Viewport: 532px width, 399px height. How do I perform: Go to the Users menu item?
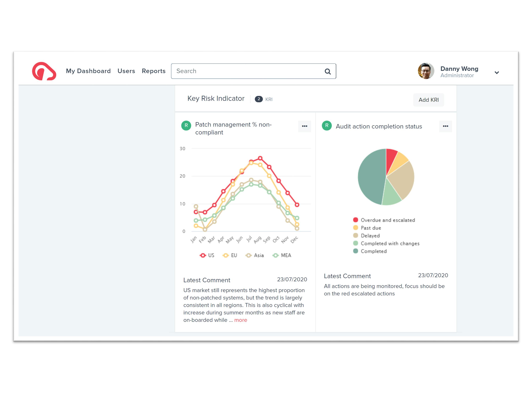point(126,71)
